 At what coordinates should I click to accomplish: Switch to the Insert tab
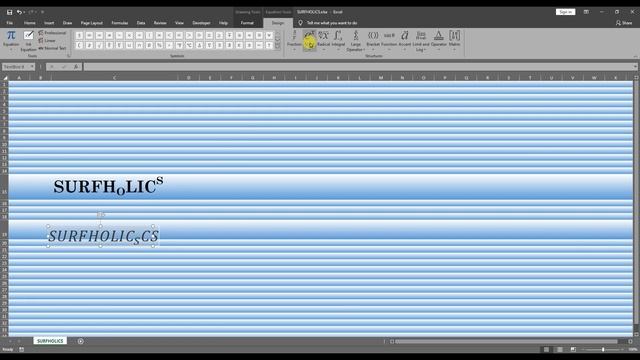(x=49, y=23)
